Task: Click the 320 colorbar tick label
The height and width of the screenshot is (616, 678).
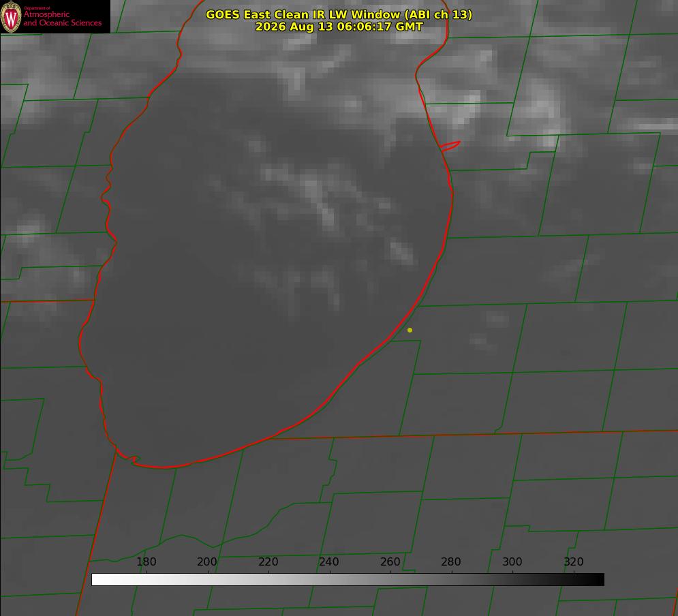Action: 573,561
